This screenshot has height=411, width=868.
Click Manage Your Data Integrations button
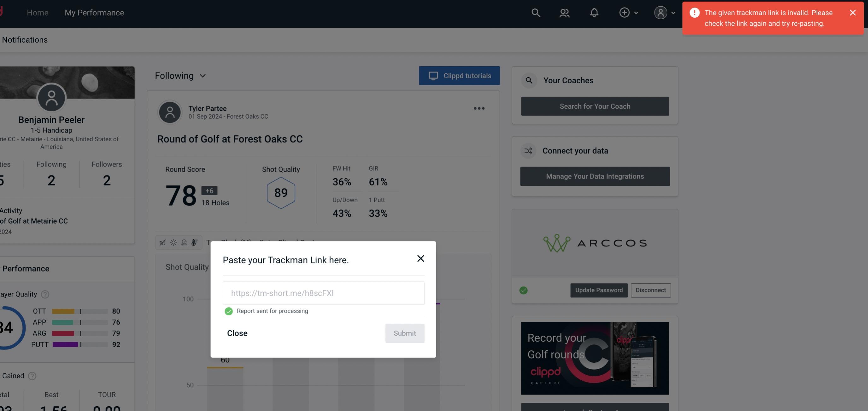click(595, 176)
